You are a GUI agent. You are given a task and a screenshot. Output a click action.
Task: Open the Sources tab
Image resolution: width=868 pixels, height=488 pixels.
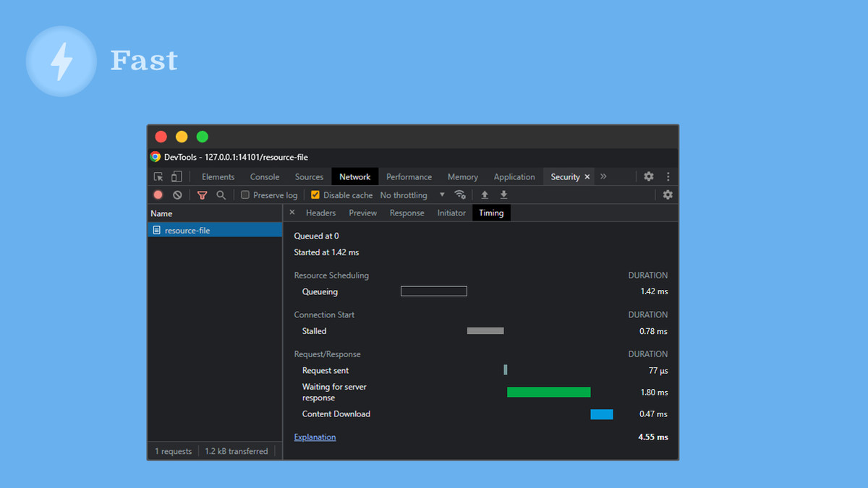pos(309,176)
